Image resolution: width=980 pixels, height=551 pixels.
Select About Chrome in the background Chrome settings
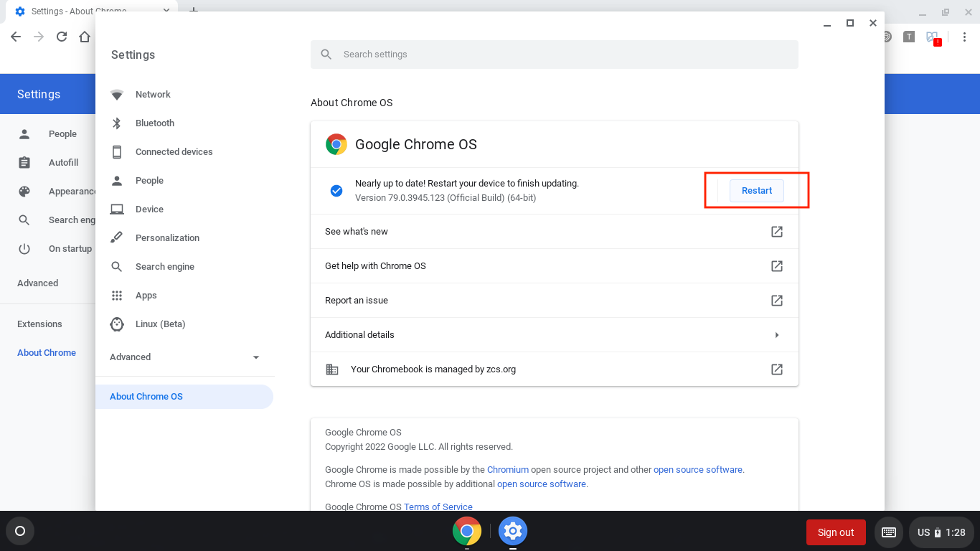[47, 353]
